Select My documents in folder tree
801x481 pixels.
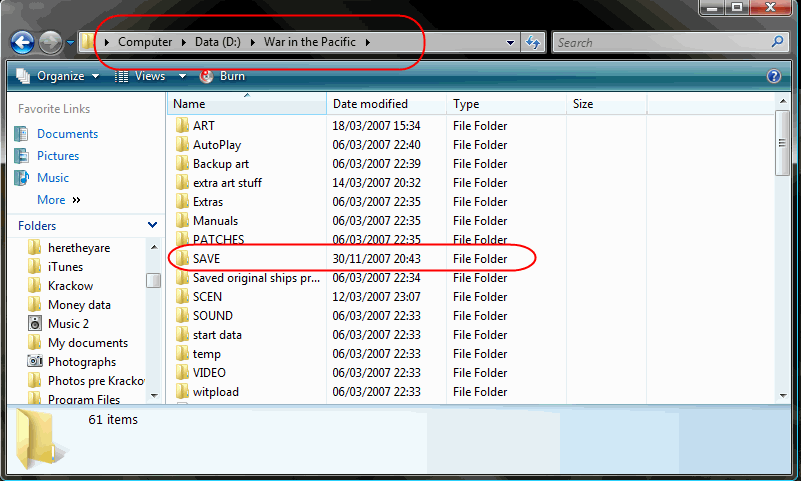pos(88,343)
